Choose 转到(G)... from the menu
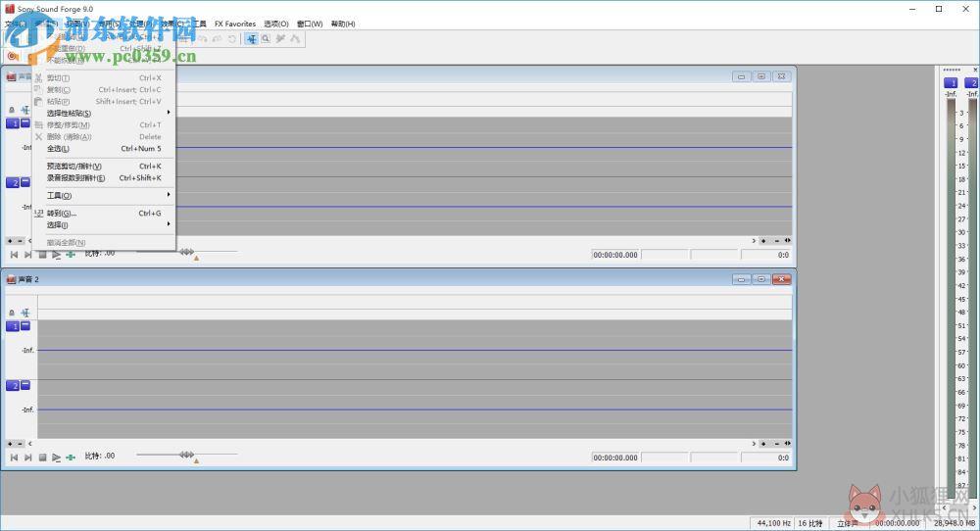Image resolution: width=980 pixels, height=531 pixels. click(104, 213)
